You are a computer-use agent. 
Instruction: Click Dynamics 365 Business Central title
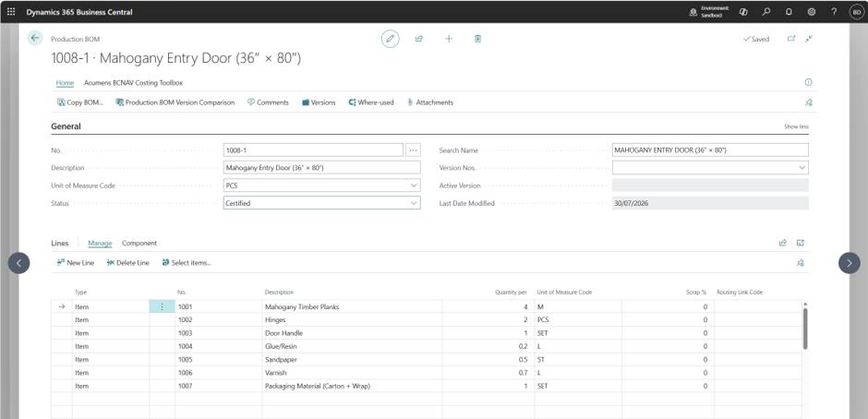pos(79,12)
